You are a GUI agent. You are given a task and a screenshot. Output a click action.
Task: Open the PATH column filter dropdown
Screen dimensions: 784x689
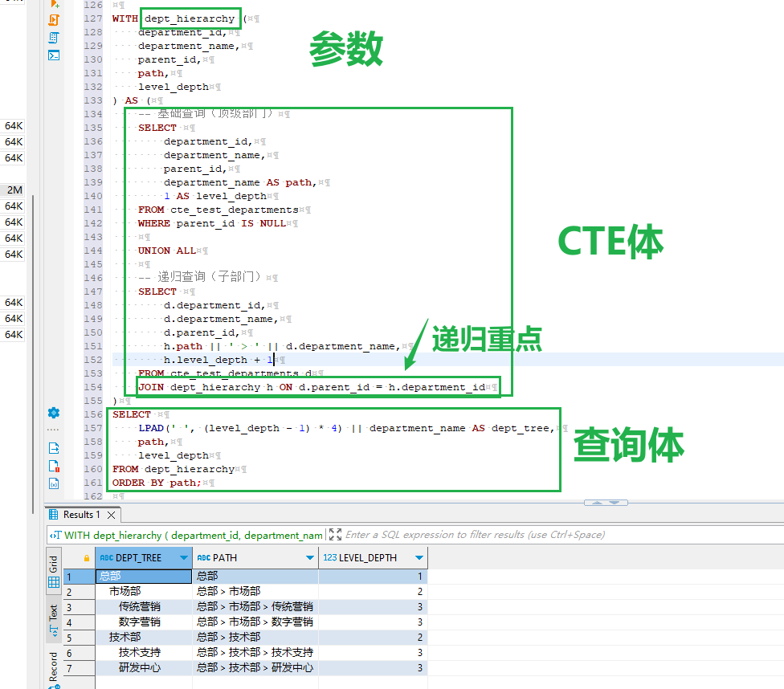tap(310, 557)
